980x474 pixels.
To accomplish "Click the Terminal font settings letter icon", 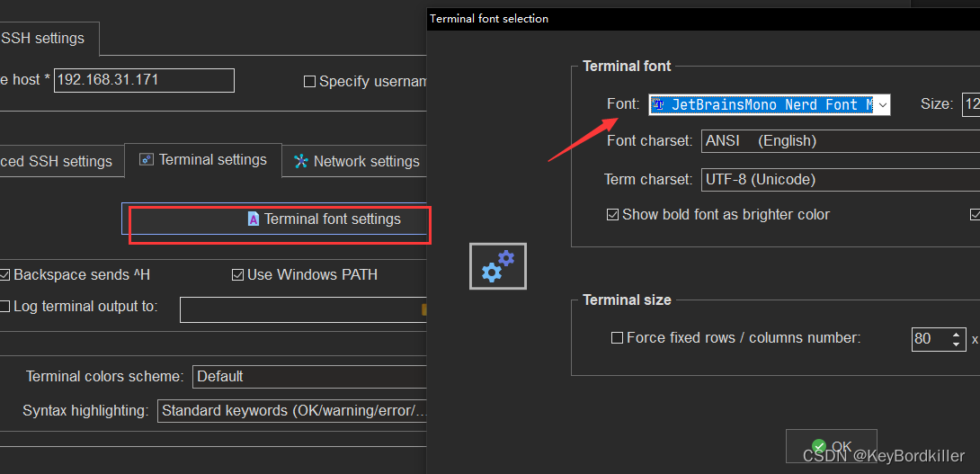I will pyautogui.click(x=254, y=219).
